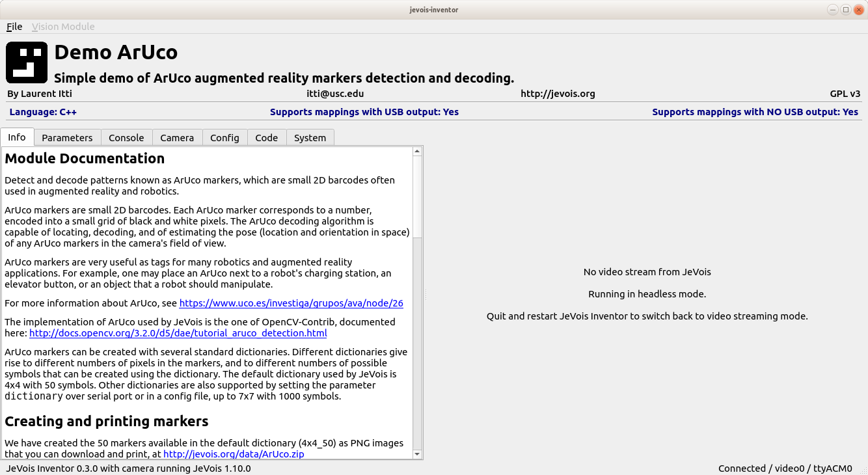Open the Camera tab
The width and height of the screenshot is (868, 475).
[x=177, y=137]
